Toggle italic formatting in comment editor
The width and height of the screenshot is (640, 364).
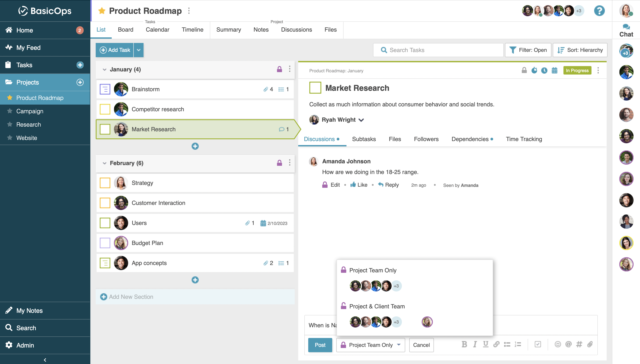tap(475, 344)
